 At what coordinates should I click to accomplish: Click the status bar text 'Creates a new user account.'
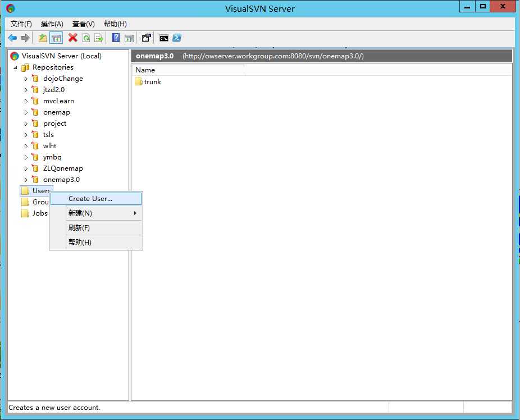click(54, 408)
